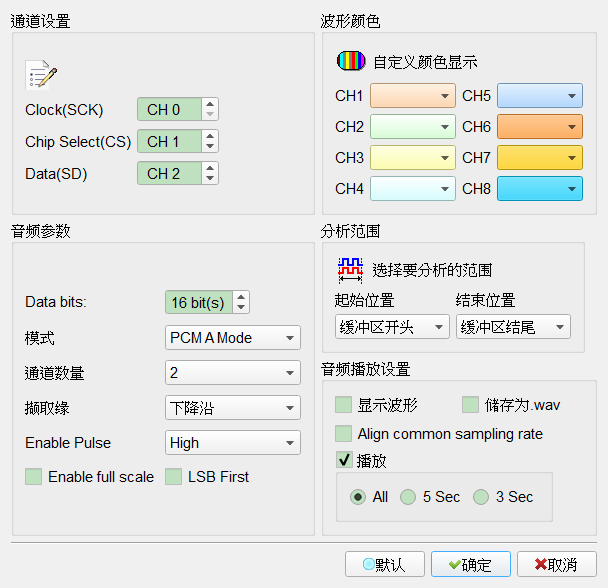The height and width of the screenshot is (588, 608).
Task: Click the 16 bit(s) Data bits field
Action: (x=199, y=302)
